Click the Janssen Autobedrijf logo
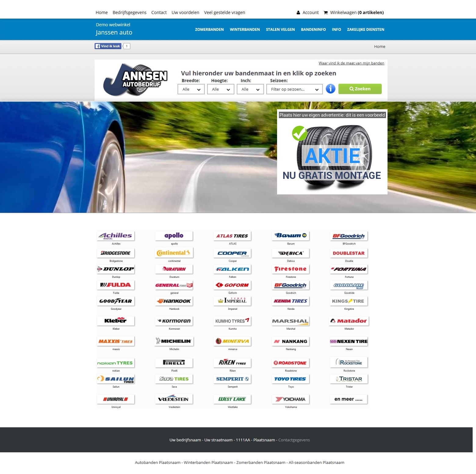This screenshot has width=476, height=474. tap(135, 80)
